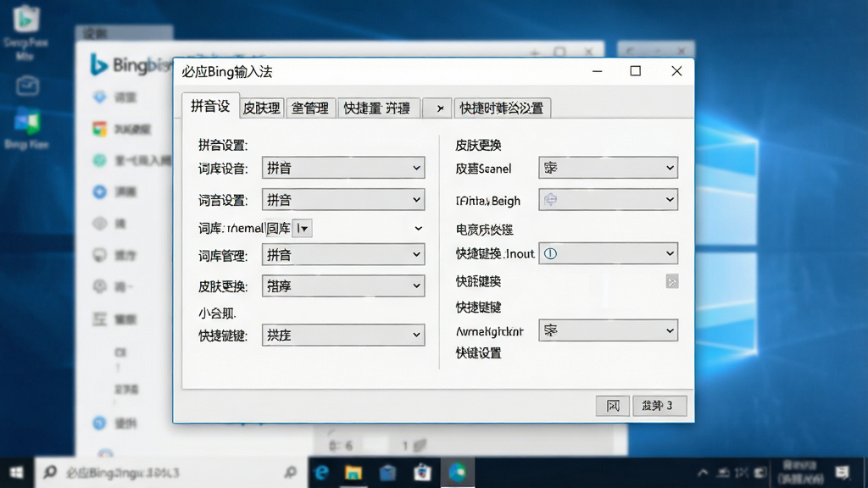The width and height of the screenshot is (868, 488).
Task: Minimize the 必应Bing输入法 dialog
Action: 598,71
